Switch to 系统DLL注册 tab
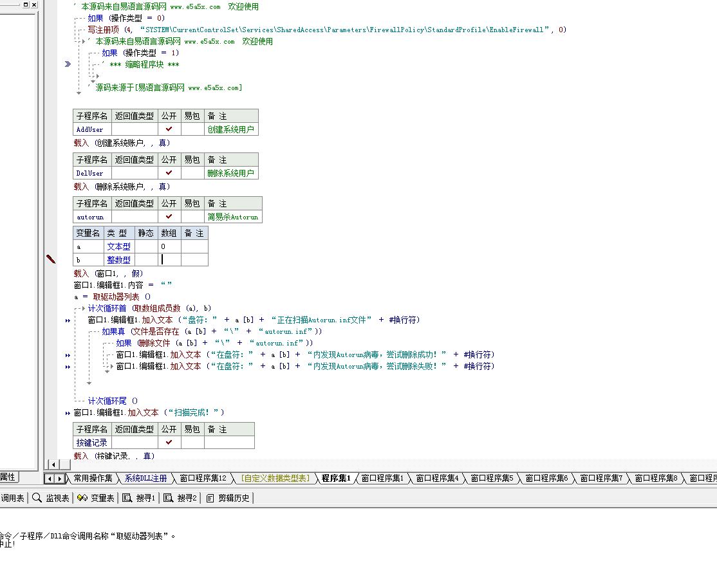Viewport: 717px width, 588px height. pos(146,478)
